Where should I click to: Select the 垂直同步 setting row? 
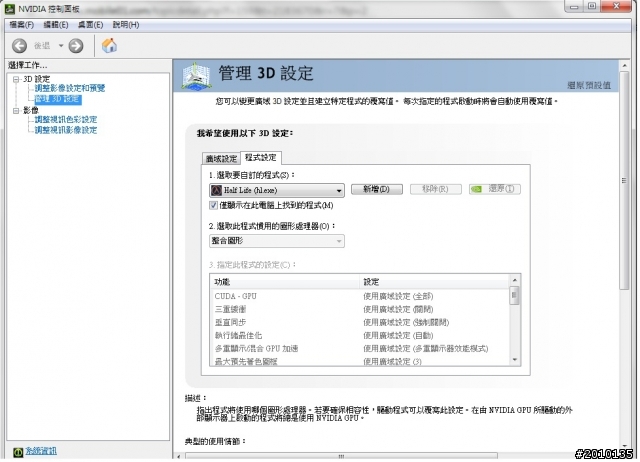pos(360,322)
